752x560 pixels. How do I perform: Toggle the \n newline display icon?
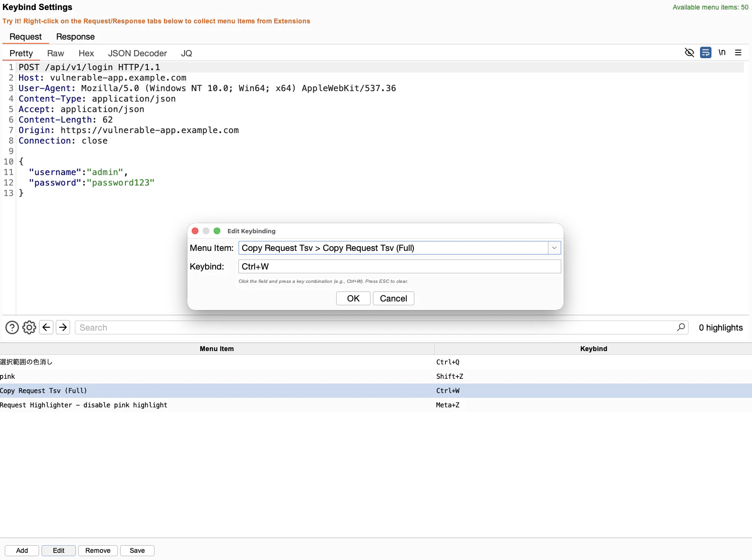[722, 52]
